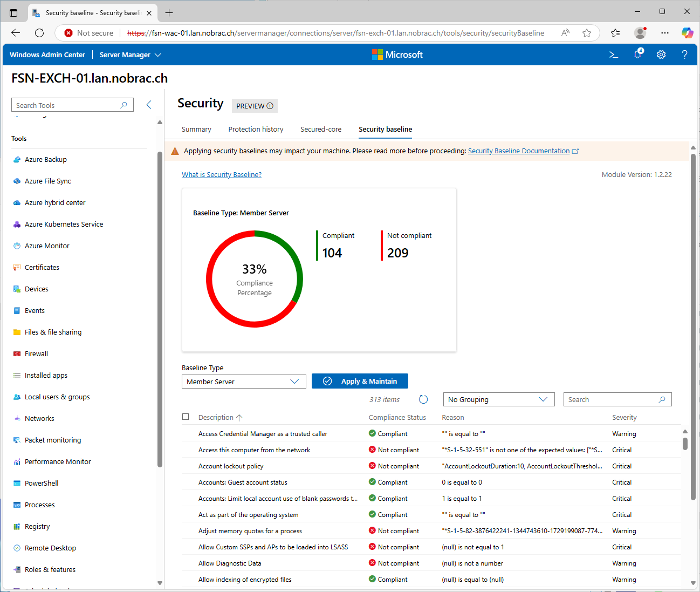700x592 pixels.
Task: Focus the Search Tools input field
Action: (x=72, y=105)
